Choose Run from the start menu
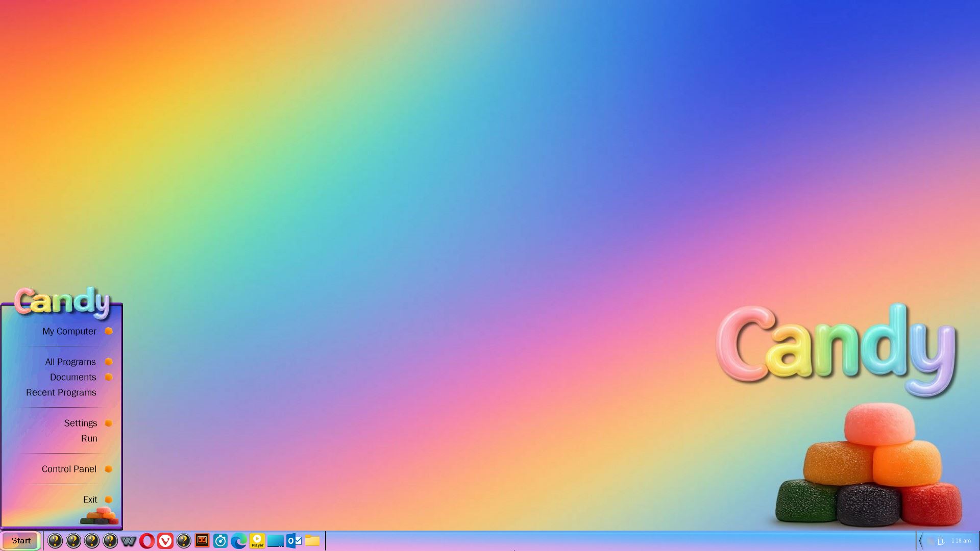 point(89,438)
